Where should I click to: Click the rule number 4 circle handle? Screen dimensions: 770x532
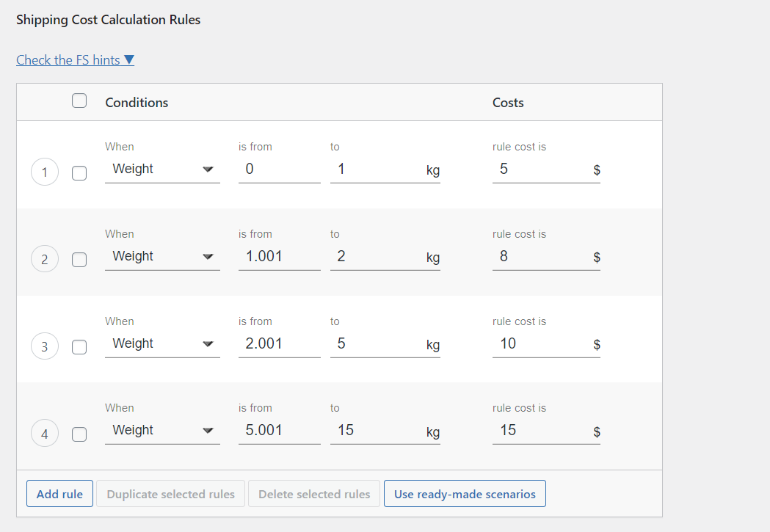pyautogui.click(x=45, y=434)
